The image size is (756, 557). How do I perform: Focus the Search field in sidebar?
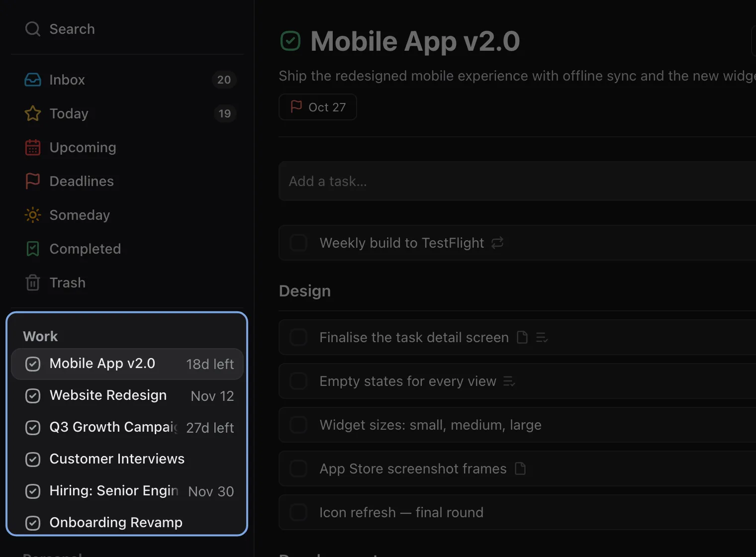[127, 29]
